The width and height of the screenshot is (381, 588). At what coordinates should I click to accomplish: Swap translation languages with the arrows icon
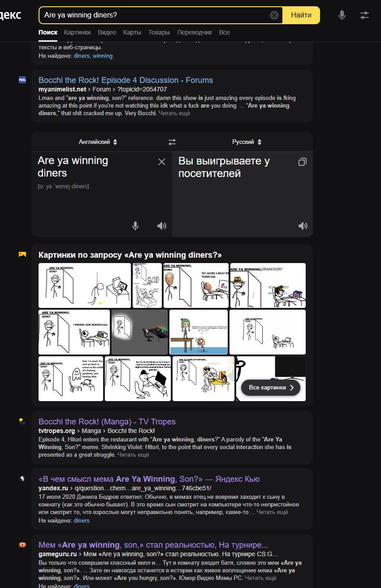click(x=172, y=142)
